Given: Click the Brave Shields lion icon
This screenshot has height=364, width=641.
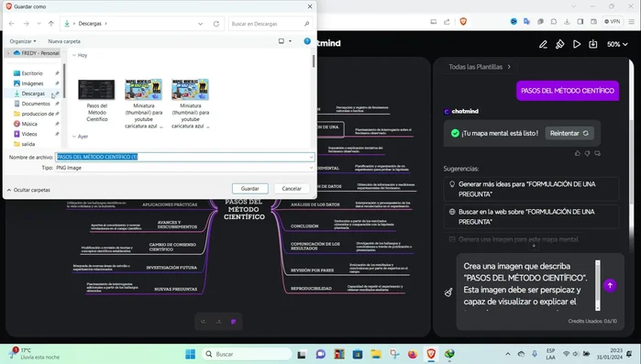Looking at the screenshot, I should coord(463,22).
